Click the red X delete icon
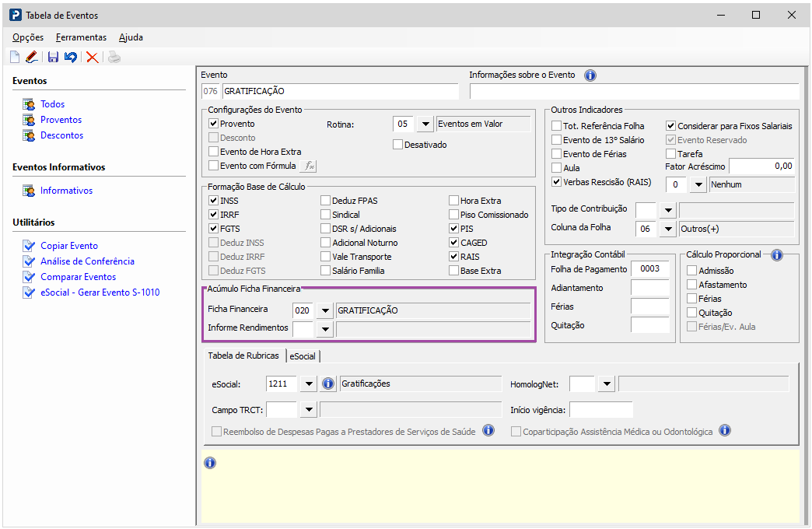Viewport: 812px width, 529px height. [x=93, y=57]
